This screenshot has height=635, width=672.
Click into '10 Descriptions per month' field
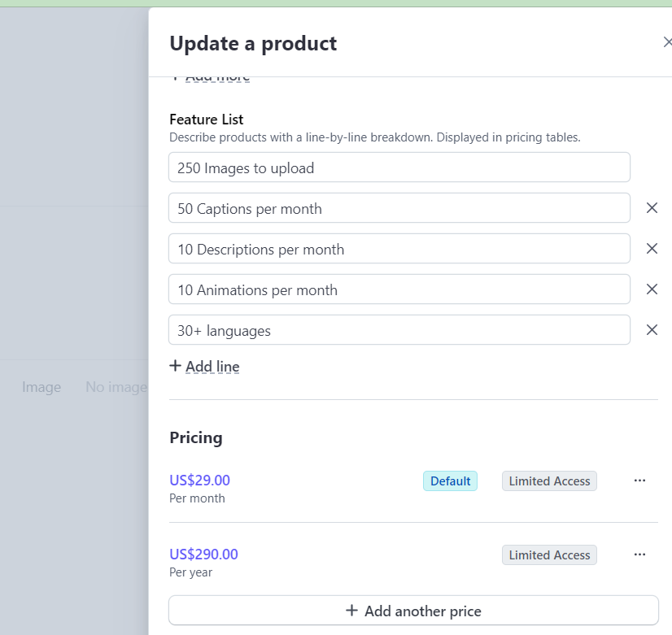click(x=399, y=249)
